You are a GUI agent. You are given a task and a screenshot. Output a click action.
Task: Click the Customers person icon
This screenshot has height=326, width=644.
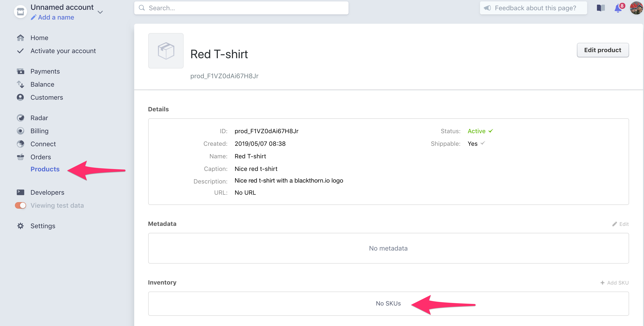tap(21, 97)
